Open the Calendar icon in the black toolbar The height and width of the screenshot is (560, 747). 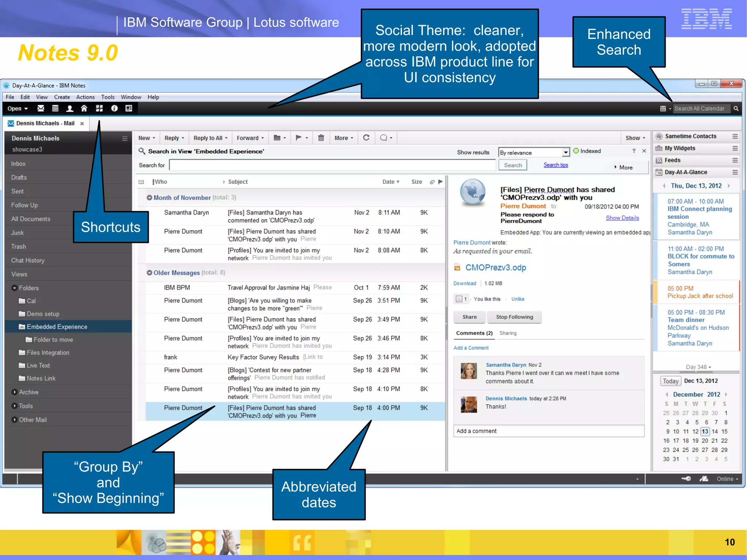55,108
